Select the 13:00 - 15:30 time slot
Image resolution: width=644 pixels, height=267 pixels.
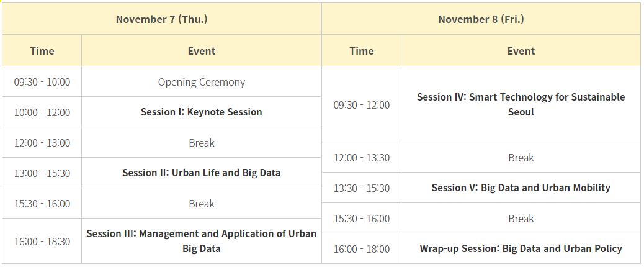(42, 173)
